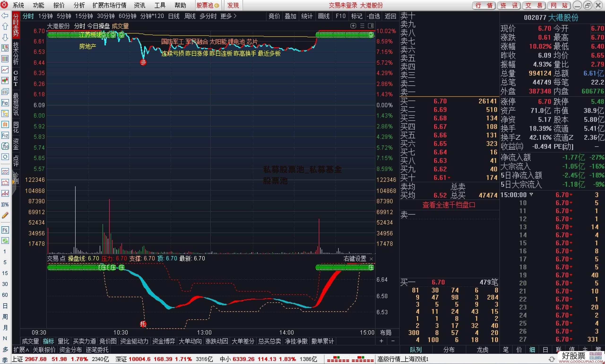Click the back arrow icon in left sidebar
This screenshot has width=605, height=364.
coord(5,16)
